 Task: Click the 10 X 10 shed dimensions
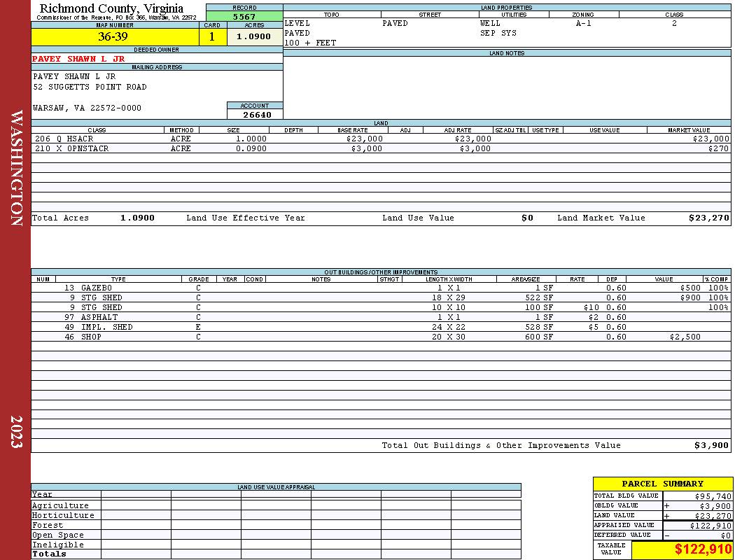point(449,307)
